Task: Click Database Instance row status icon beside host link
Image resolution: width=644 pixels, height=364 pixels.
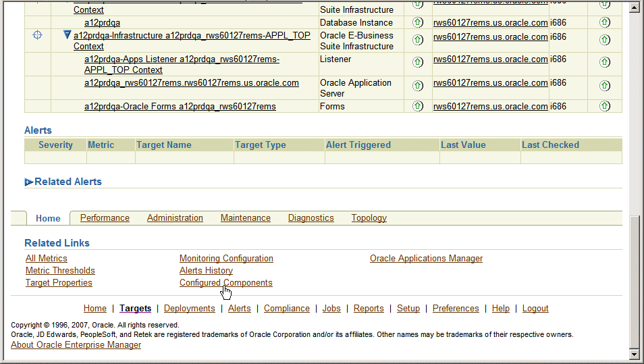Action: click(418, 22)
